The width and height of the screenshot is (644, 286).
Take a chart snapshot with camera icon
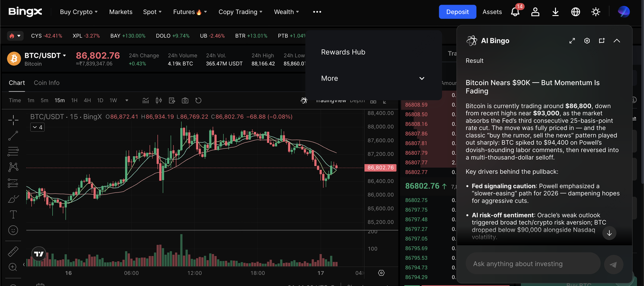(185, 101)
